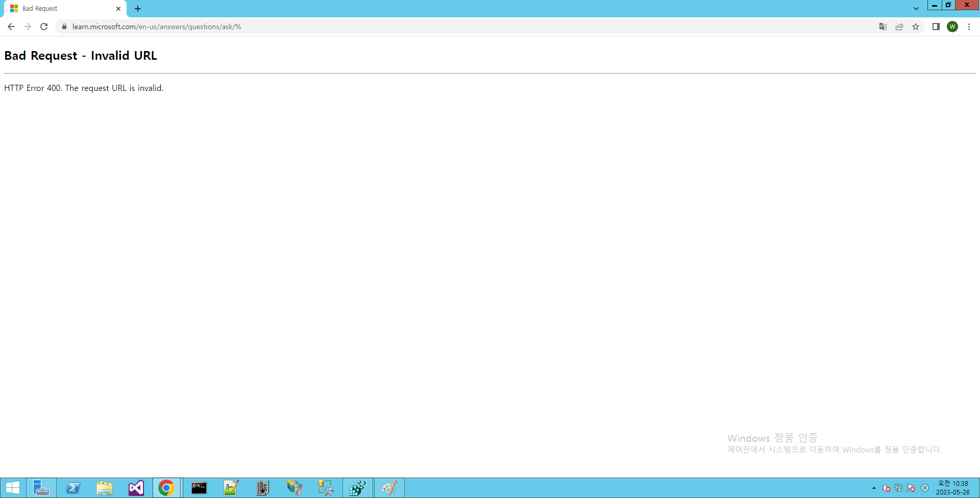Screen dimensions: 980x498
Task: Click the padlock site information icon
Action: point(64,27)
